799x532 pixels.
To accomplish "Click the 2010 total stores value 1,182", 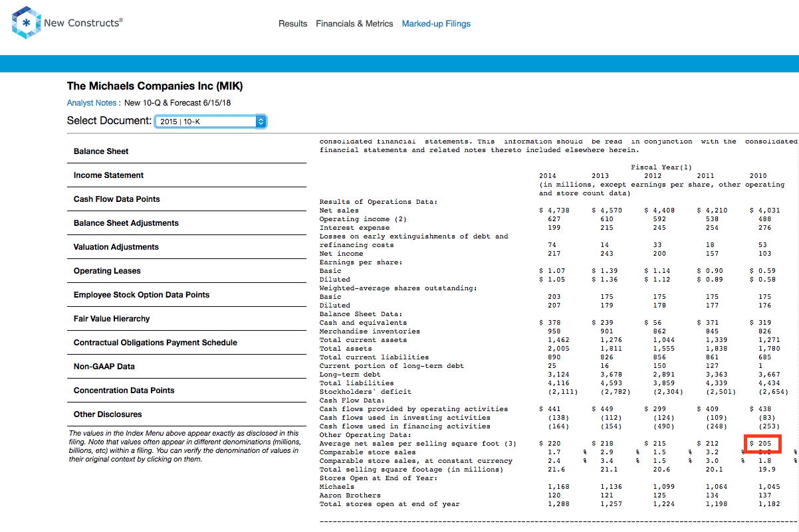I will pos(769,504).
